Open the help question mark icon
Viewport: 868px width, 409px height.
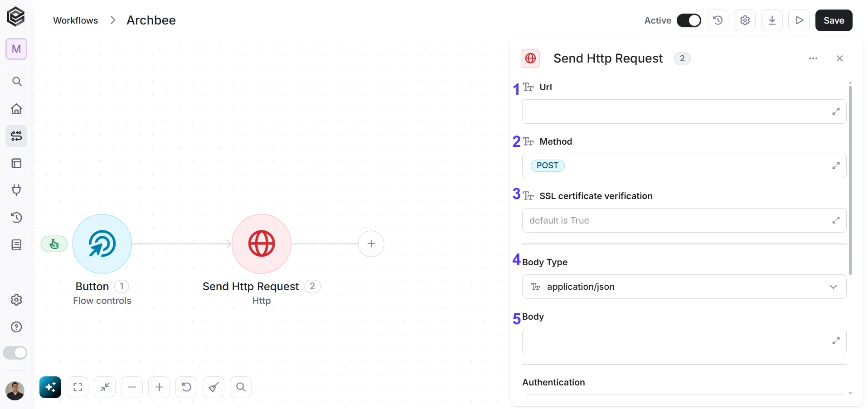[17, 327]
